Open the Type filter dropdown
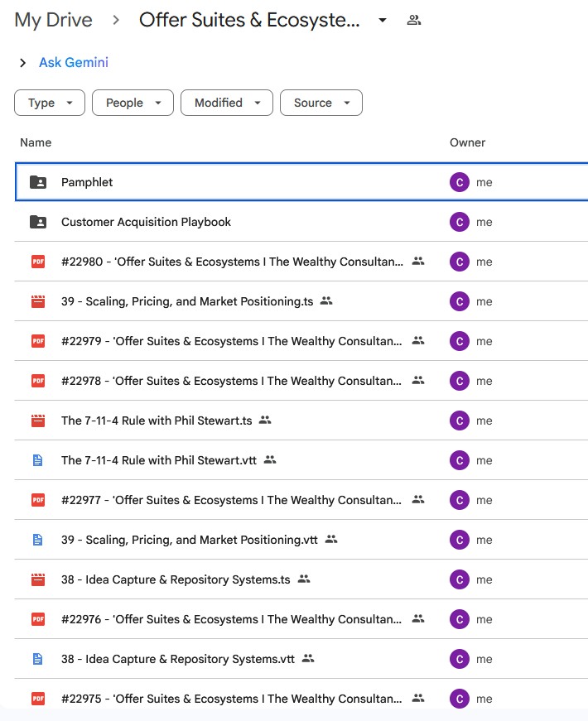Image resolution: width=588 pixels, height=721 pixels. 50,103
